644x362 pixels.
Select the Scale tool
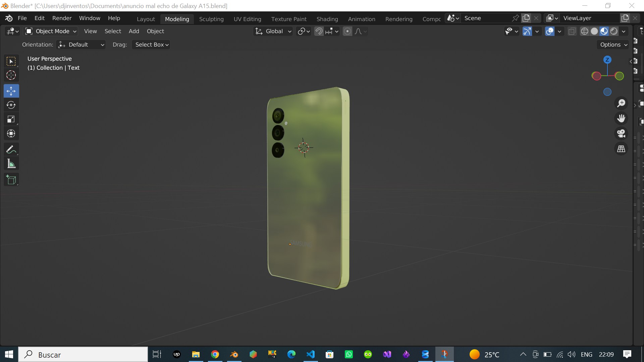11,119
